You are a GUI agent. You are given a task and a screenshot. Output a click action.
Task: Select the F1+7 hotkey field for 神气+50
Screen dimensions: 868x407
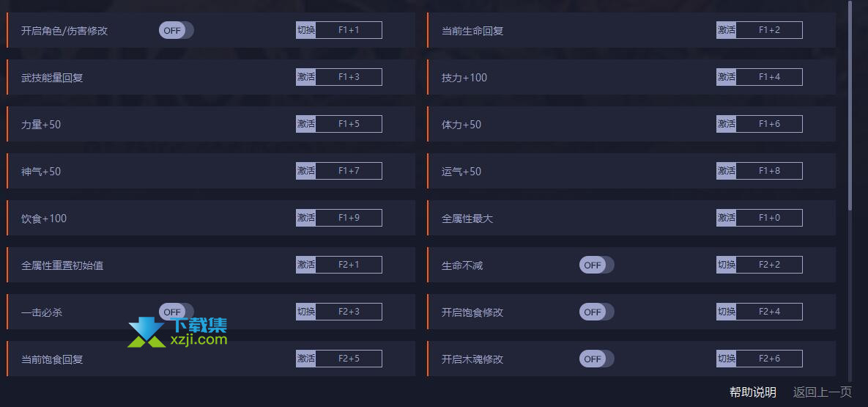point(349,171)
